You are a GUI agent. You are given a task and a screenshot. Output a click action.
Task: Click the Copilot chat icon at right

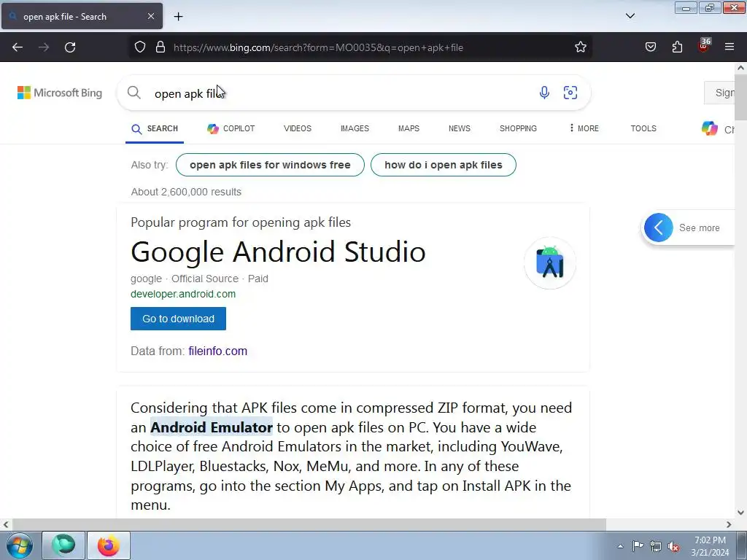coord(709,128)
